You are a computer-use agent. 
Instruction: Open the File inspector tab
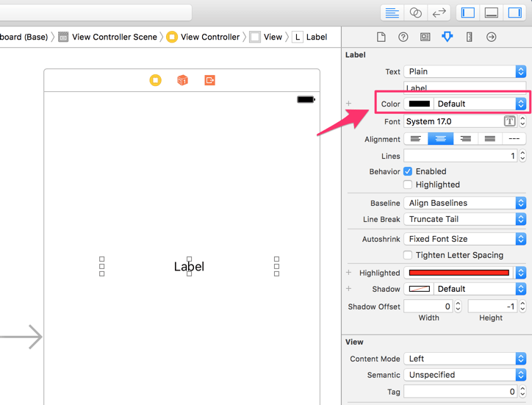click(x=381, y=37)
